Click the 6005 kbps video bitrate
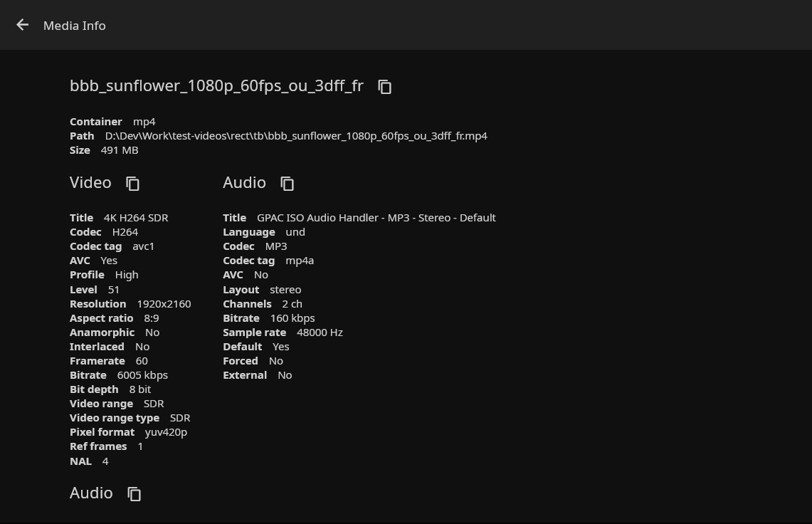The height and width of the screenshot is (524, 812). pos(142,375)
